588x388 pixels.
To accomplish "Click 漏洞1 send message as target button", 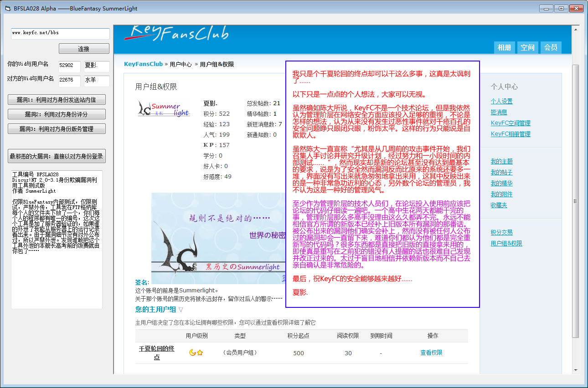I will [x=57, y=100].
